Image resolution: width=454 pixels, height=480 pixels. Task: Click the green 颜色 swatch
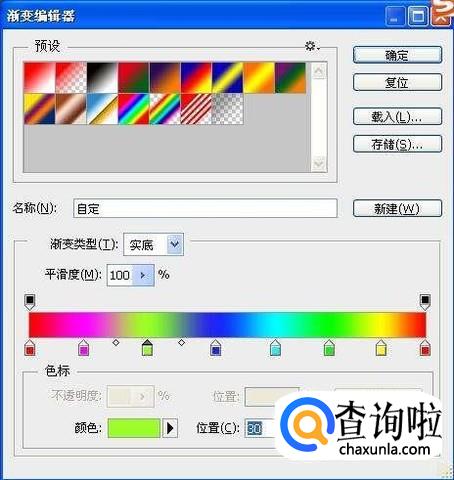point(134,428)
